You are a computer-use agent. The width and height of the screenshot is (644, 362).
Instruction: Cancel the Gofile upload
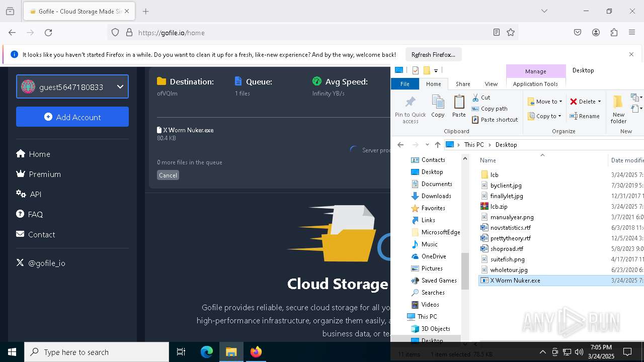coord(168,175)
